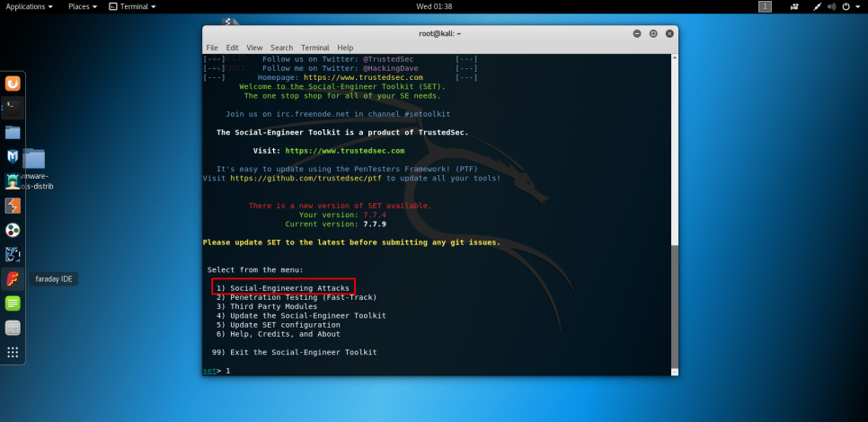
Task: Open the Places menu
Action: click(x=83, y=6)
